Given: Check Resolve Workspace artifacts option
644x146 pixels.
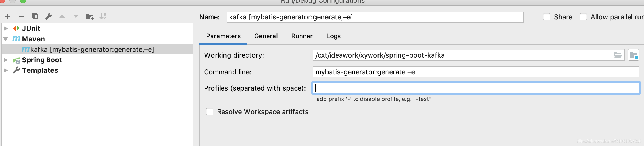Looking at the screenshot, I should [210, 112].
